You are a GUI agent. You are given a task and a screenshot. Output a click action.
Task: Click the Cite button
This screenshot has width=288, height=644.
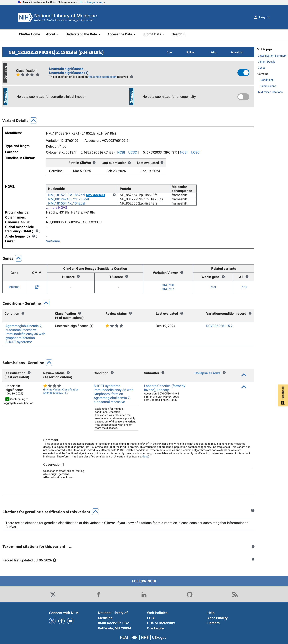coord(169,53)
